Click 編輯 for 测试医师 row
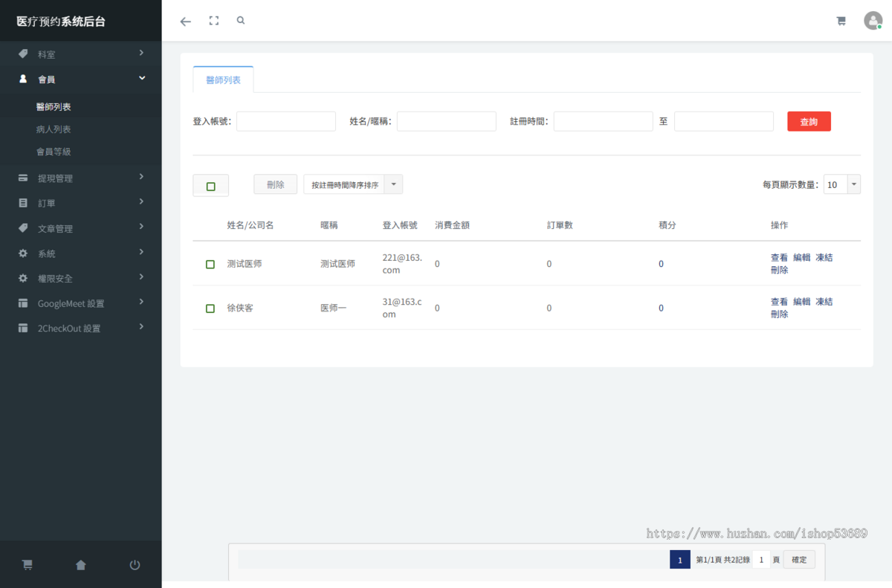This screenshot has height=588, width=892. [801, 258]
